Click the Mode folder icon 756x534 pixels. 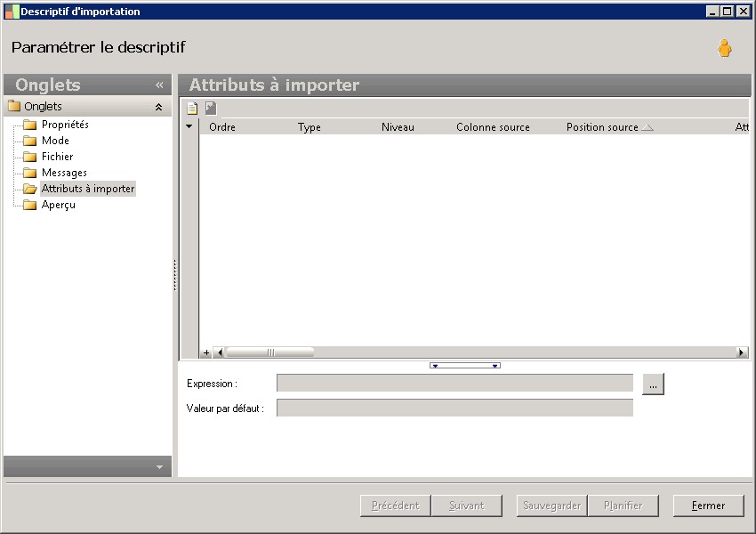(30, 141)
